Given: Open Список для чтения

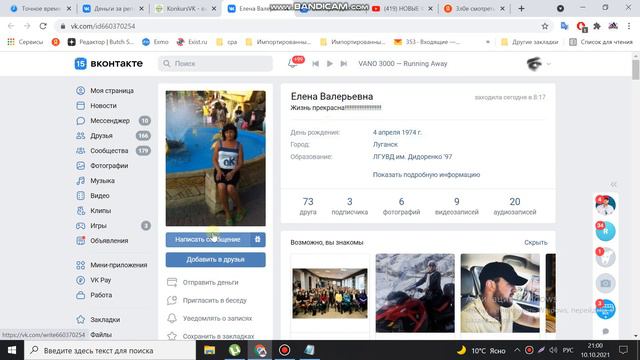Looking at the screenshot, I should coord(601,42).
